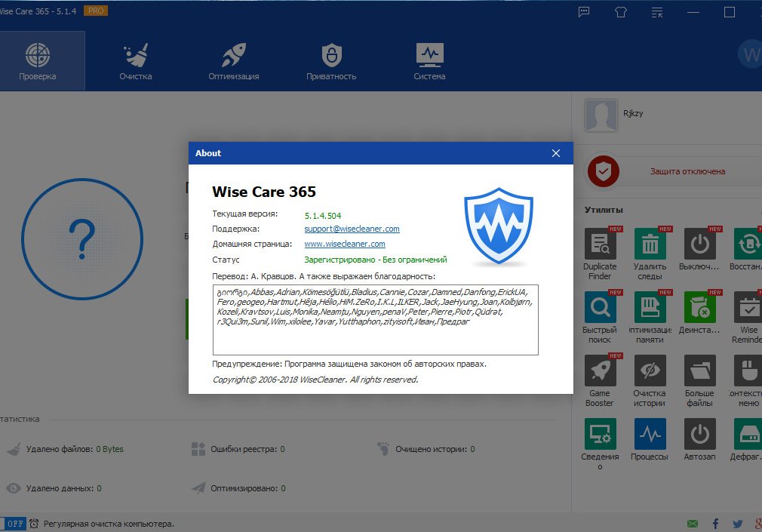
Task: Toggle the scheduled cleanup OFF switch
Action: pos(13,524)
